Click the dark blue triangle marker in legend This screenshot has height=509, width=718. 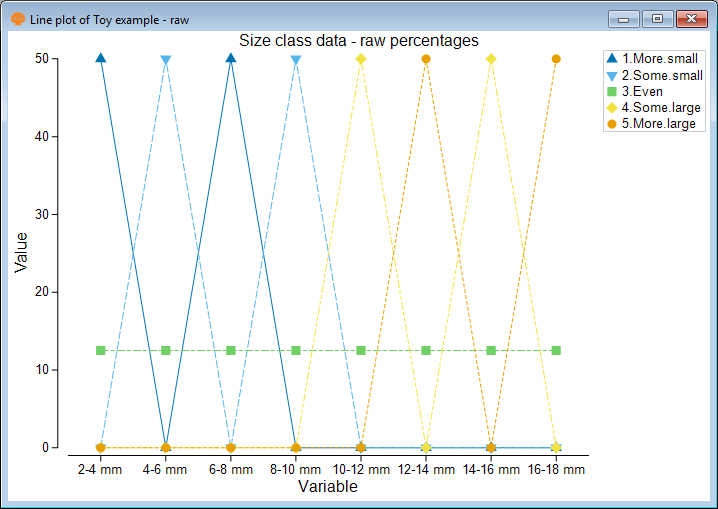pyautogui.click(x=611, y=59)
